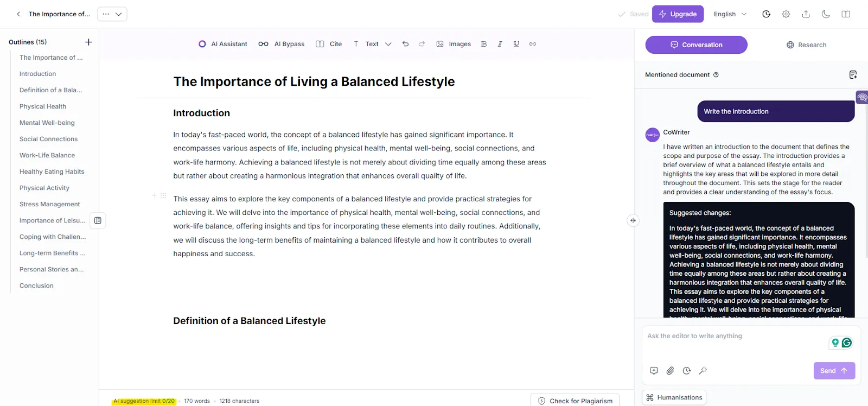Insert a link with chain icon
868x406 pixels.
coord(533,44)
